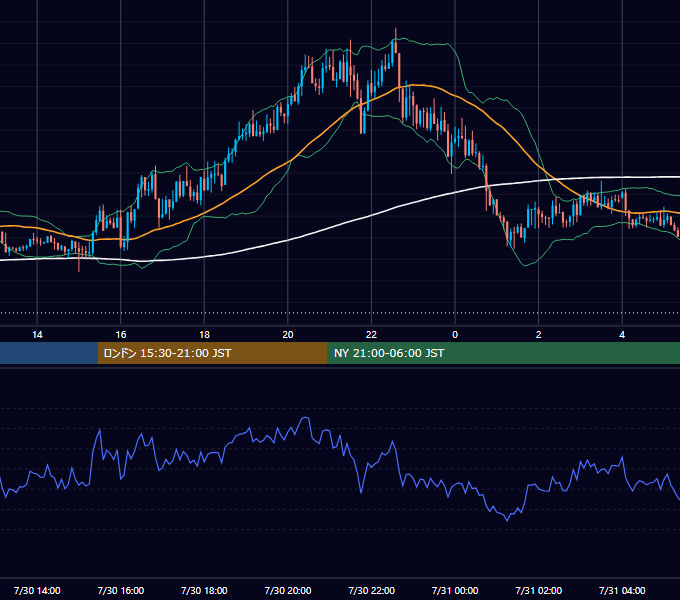Click the 7/31 04:00 time label

pos(622,590)
